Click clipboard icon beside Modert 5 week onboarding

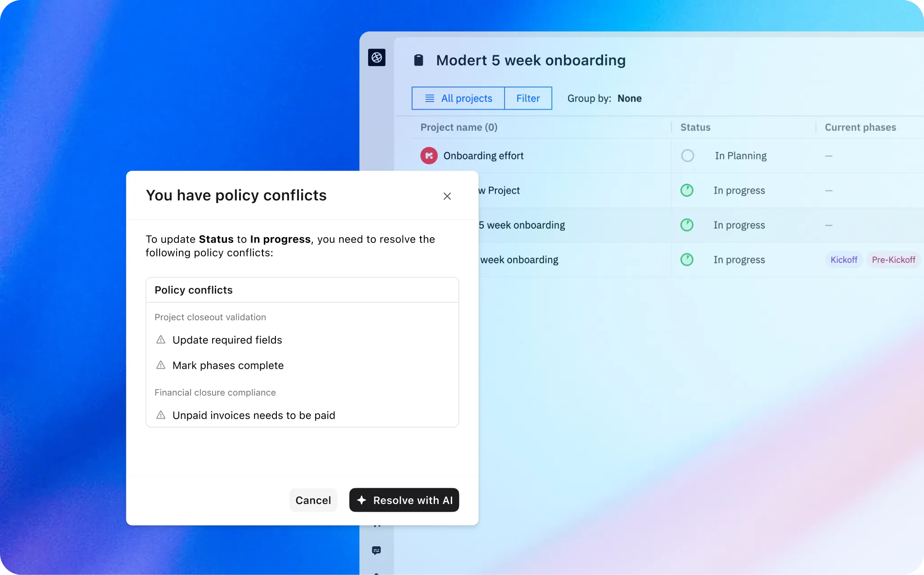[418, 60]
